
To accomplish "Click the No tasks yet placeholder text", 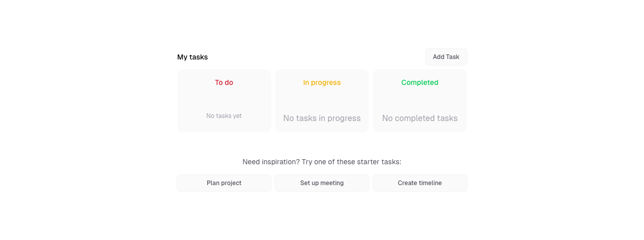I will (224, 116).
